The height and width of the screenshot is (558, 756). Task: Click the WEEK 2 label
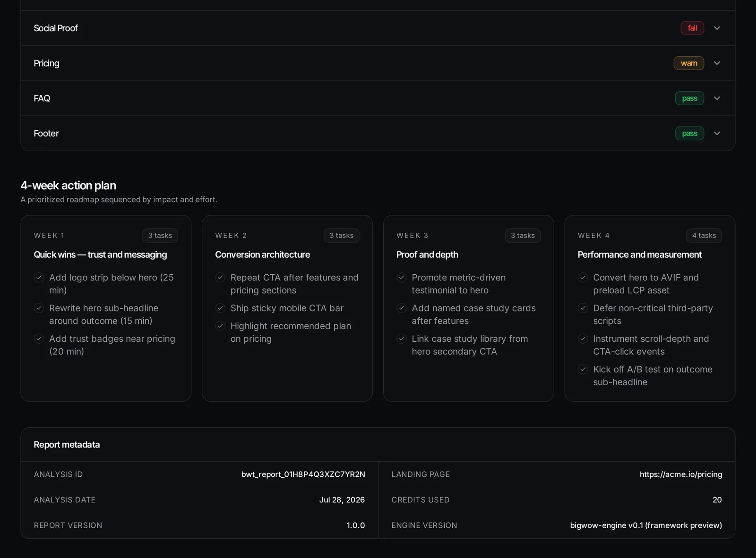231,236
